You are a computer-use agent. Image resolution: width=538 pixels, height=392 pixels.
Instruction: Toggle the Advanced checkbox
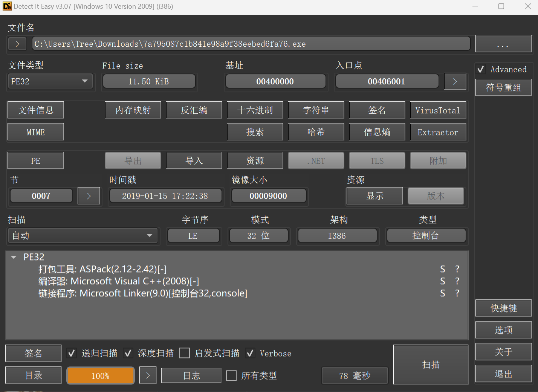(x=481, y=69)
